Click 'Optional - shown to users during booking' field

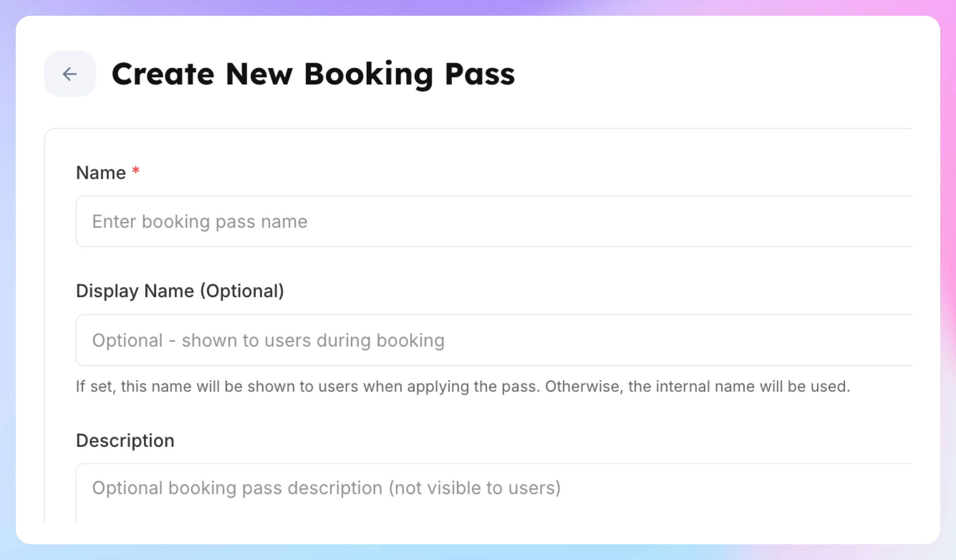493,340
